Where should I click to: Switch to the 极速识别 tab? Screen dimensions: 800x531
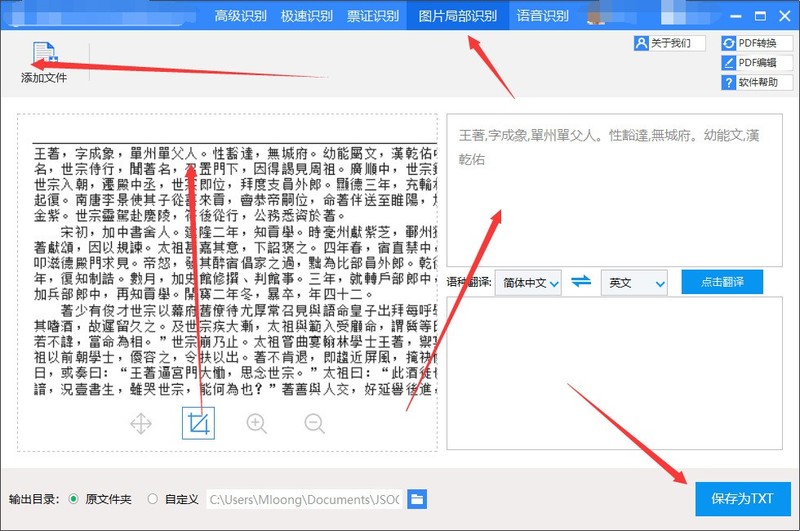[307, 16]
